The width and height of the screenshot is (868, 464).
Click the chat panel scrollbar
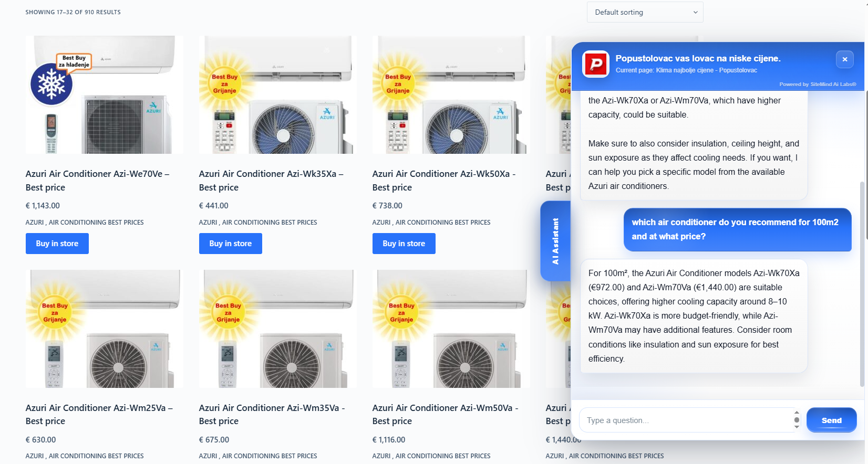tap(862, 283)
